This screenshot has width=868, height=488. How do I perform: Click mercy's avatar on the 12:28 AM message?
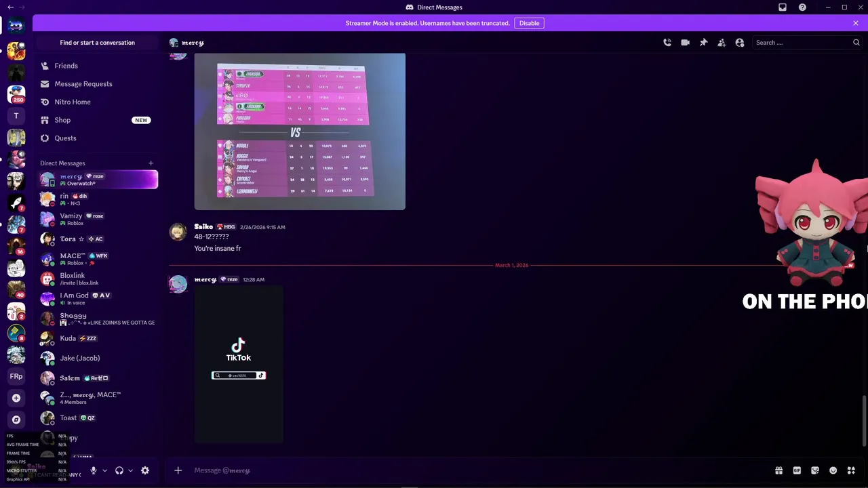[x=178, y=285]
